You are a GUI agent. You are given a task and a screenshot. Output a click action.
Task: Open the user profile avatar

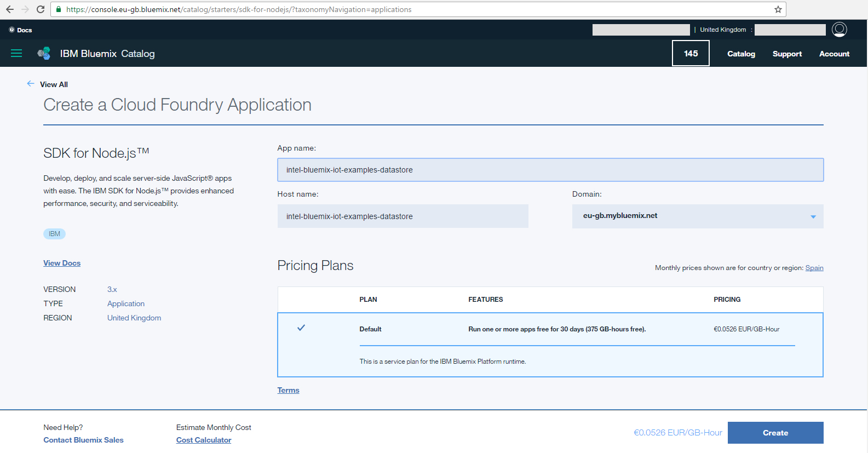point(839,30)
